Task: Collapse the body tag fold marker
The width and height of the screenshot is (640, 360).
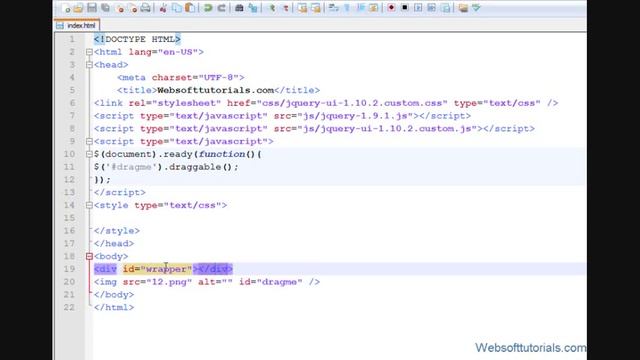Action: pyautogui.click(x=89, y=256)
